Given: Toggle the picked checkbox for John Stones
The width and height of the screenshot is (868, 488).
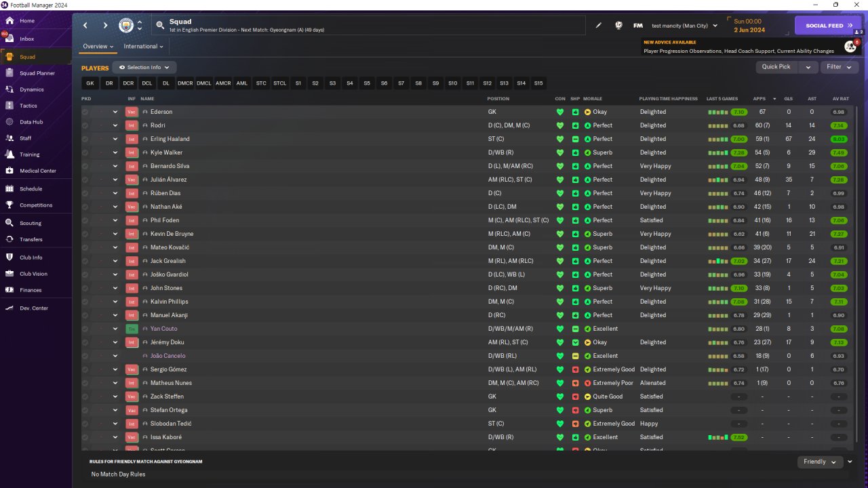Looking at the screenshot, I should tap(85, 288).
